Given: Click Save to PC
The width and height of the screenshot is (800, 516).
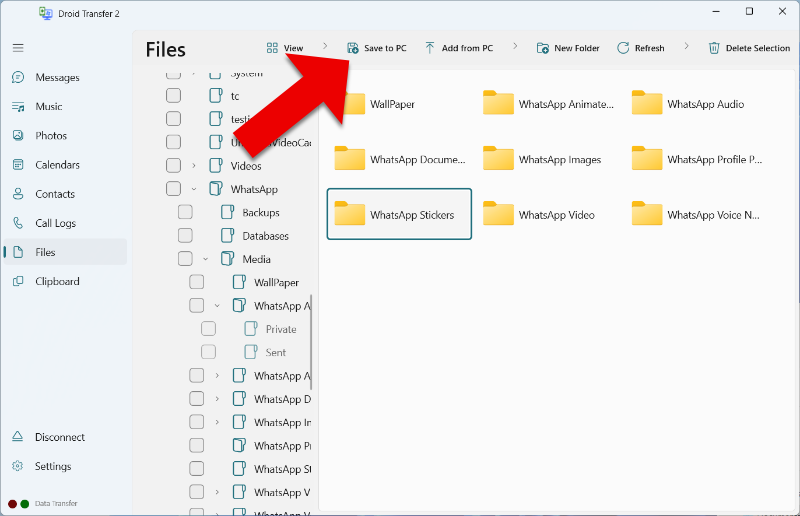Looking at the screenshot, I should [377, 48].
